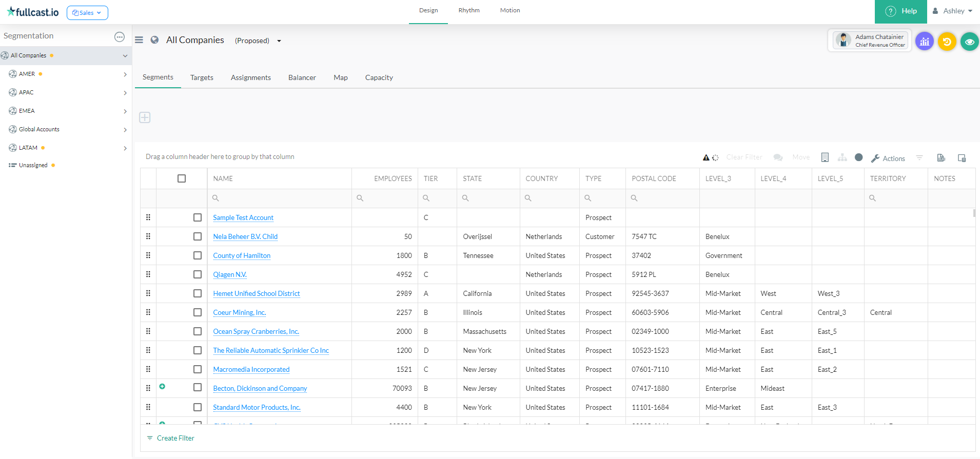Viewport: 980px width, 459px height.
Task: Click the building accounts icon in grid toolbar
Action: [825, 157]
